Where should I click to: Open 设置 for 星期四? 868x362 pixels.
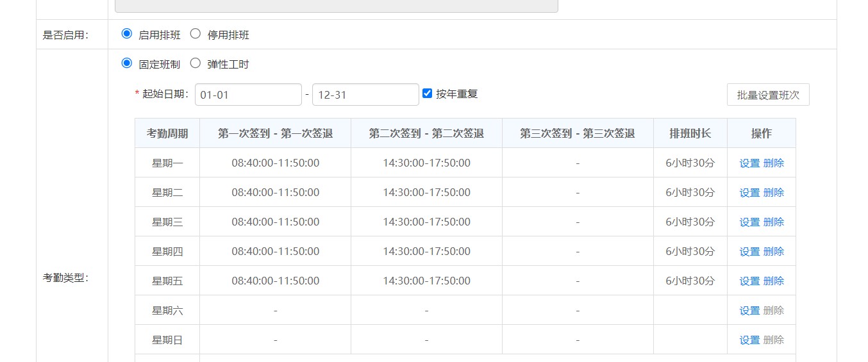(x=749, y=252)
